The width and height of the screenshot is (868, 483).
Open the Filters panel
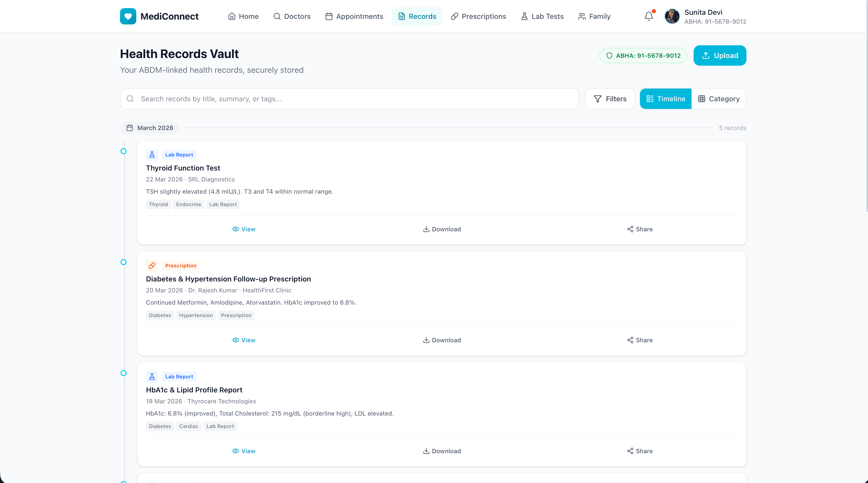click(610, 98)
